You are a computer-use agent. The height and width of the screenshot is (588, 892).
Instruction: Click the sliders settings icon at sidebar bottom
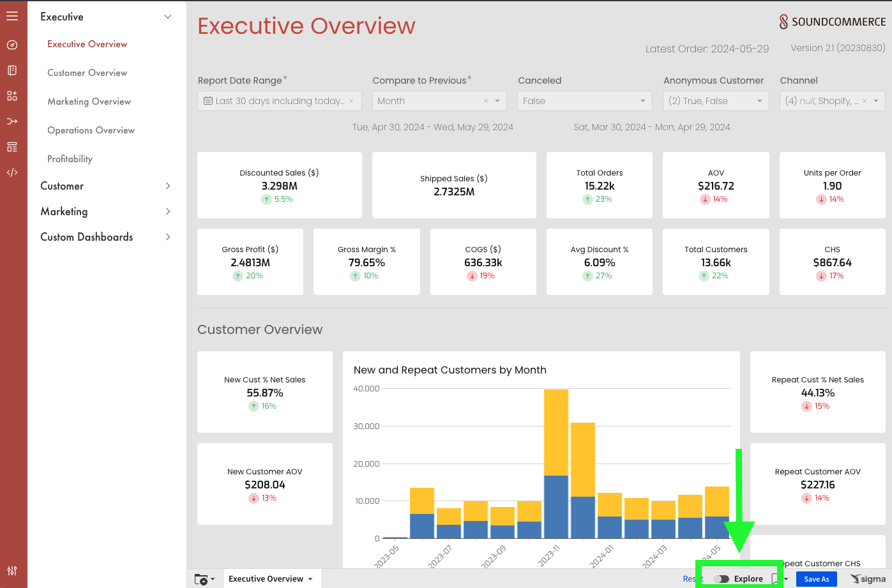[x=12, y=570]
